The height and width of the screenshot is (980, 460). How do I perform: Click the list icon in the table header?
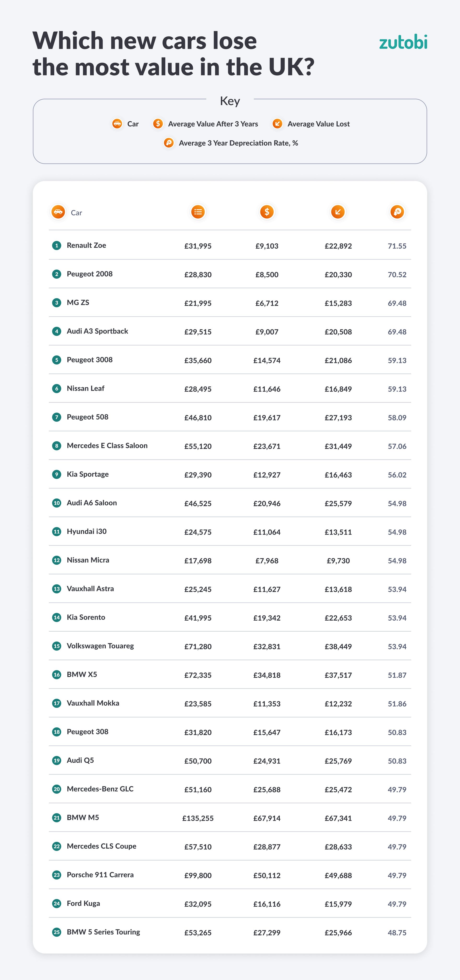(x=198, y=212)
